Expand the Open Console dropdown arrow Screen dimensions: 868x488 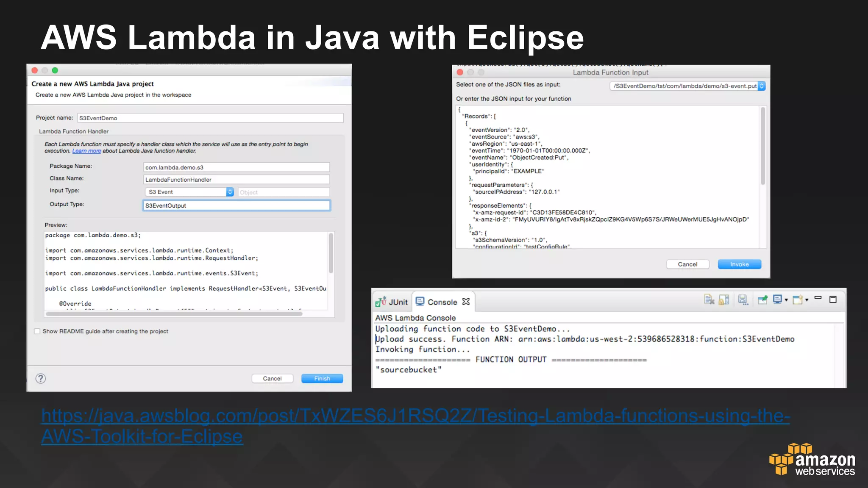coord(807,300)
